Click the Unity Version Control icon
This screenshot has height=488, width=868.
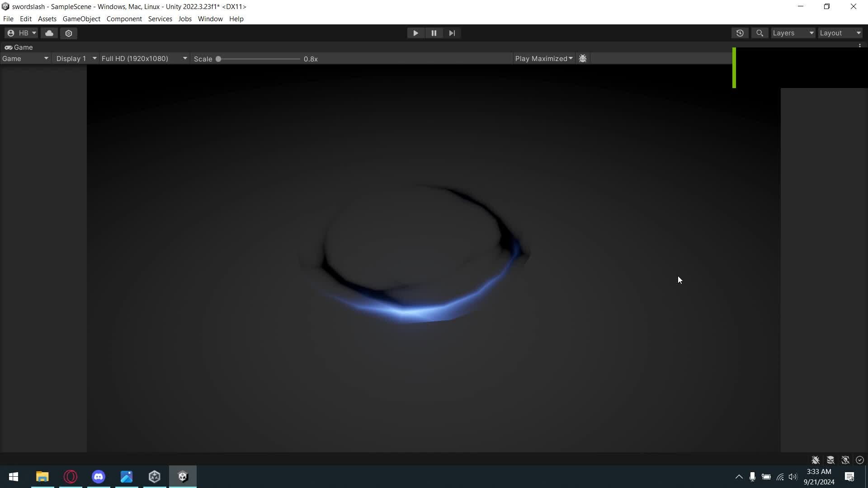[x=69, y=33]
